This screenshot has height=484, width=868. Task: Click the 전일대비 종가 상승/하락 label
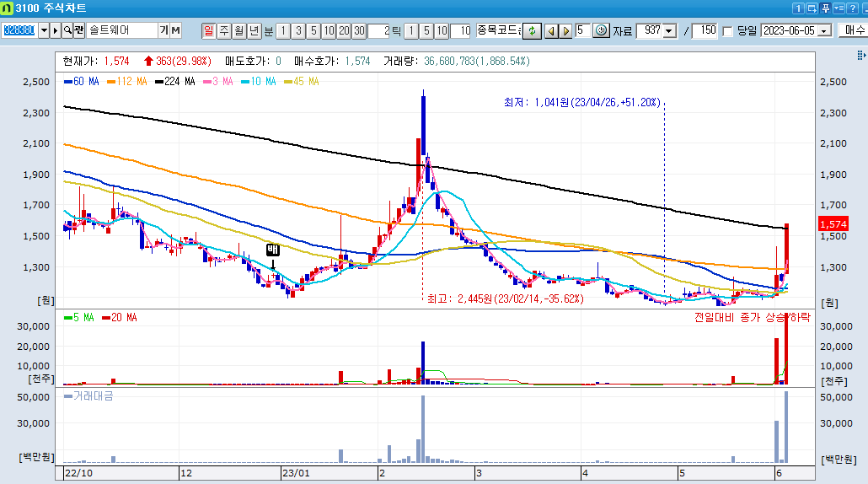click(753, 317)
